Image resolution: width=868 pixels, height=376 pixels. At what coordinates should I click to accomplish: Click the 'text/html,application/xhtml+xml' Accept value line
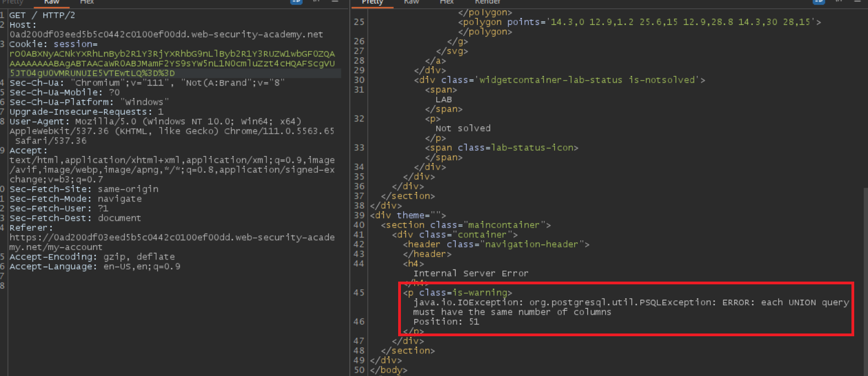point(172,160)
